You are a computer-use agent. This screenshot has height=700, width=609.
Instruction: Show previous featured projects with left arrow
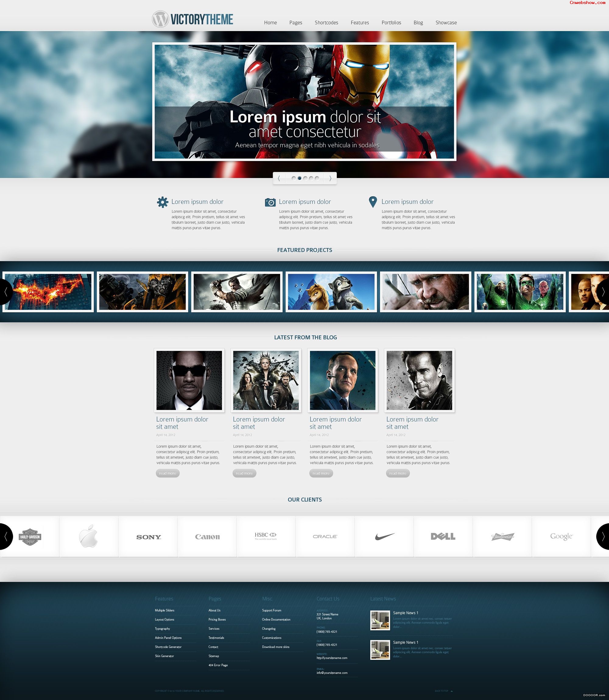pyautogui.click(x=6, y=291)
